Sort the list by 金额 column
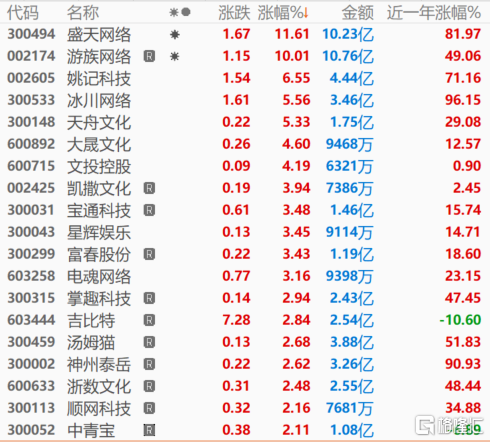The image size is (490, 442). tap(357, 13)
